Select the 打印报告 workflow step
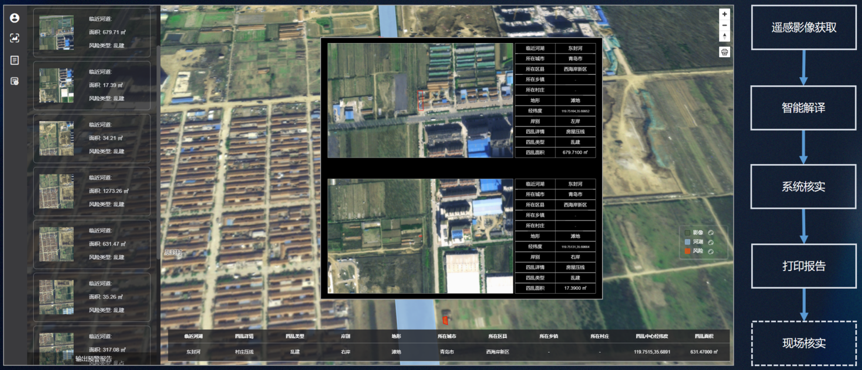 [x=804, y=266]
